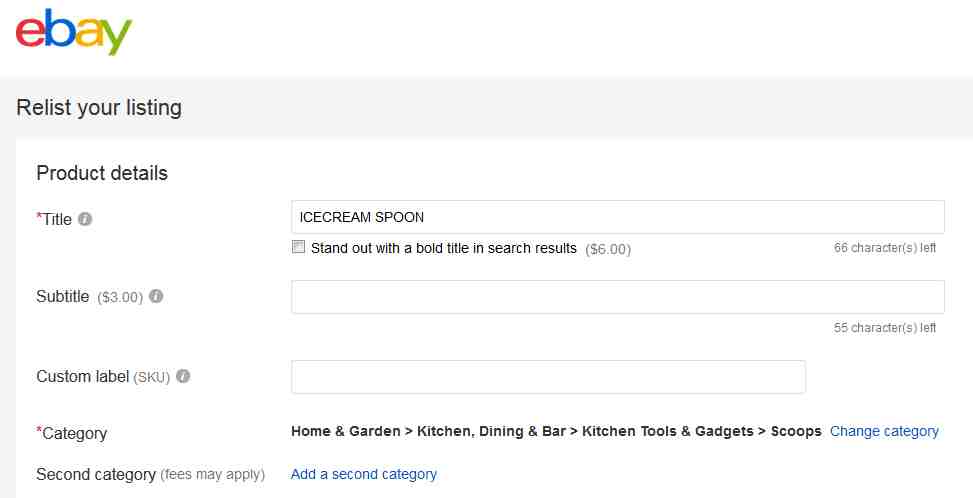Click the 55 character(s) left counter

pos(884,327)
